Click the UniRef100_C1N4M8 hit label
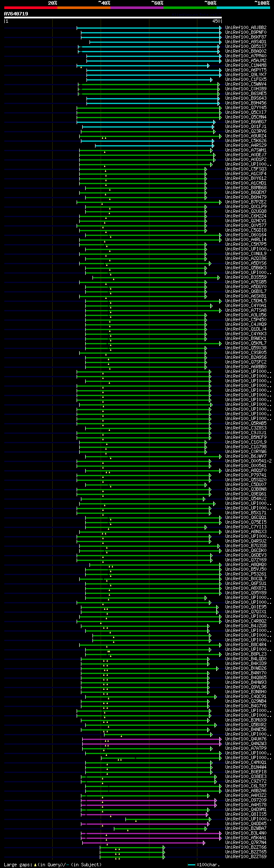Screen dimensions: 274x868 pyautogui.click(x=246, y=65)
